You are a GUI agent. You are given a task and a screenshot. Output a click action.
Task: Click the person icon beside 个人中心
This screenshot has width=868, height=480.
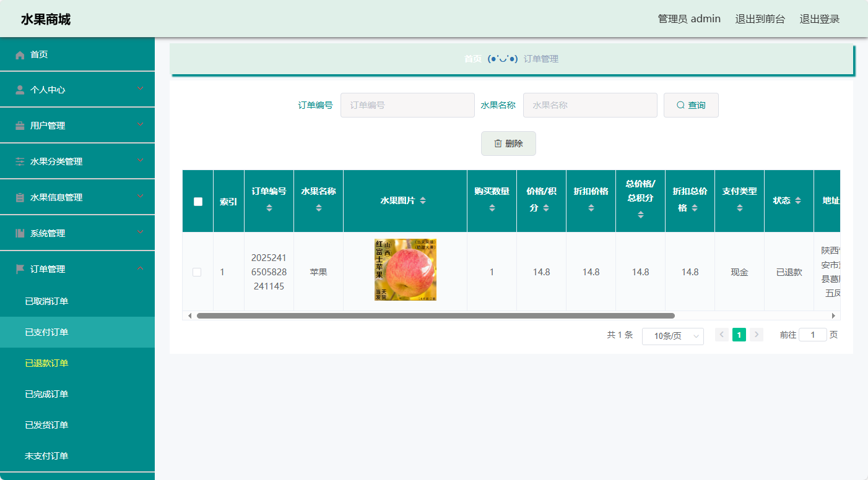pyautogui.click(x=19, y=89)
